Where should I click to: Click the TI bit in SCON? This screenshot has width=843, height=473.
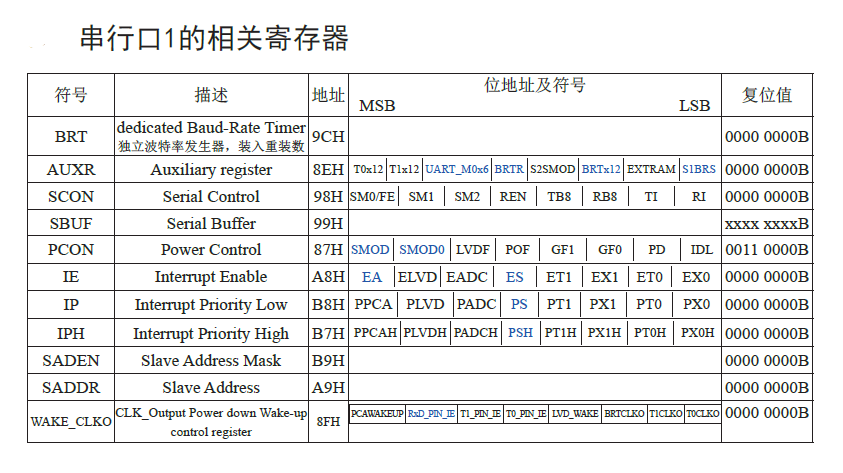(x=651, y=197)
